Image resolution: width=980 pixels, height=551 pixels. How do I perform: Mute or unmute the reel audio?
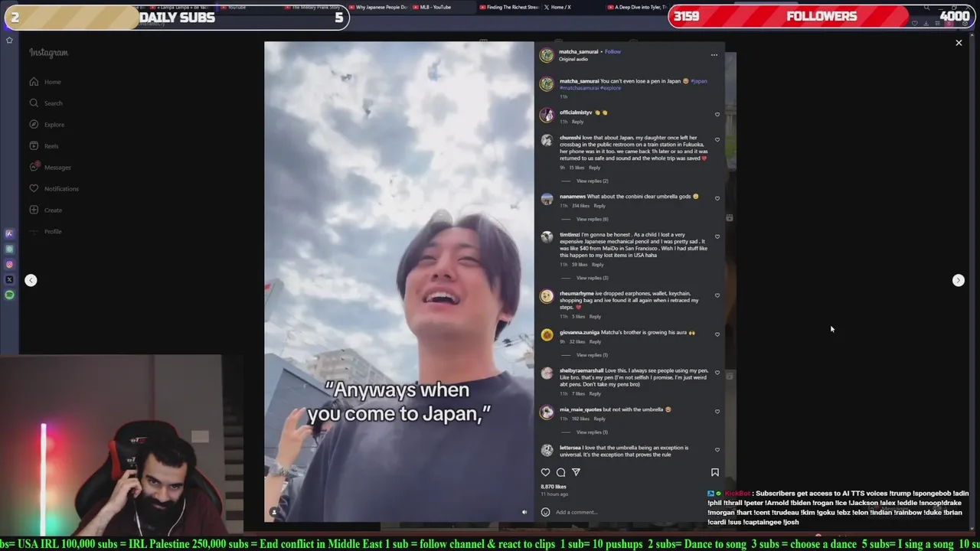524,512
